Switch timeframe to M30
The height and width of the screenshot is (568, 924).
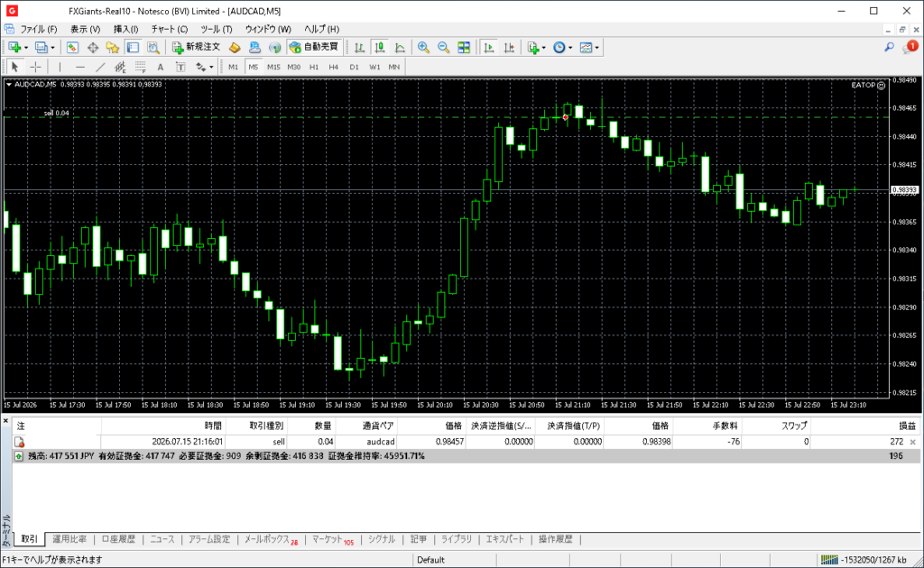pyautogui.click(x=293, y=67)
